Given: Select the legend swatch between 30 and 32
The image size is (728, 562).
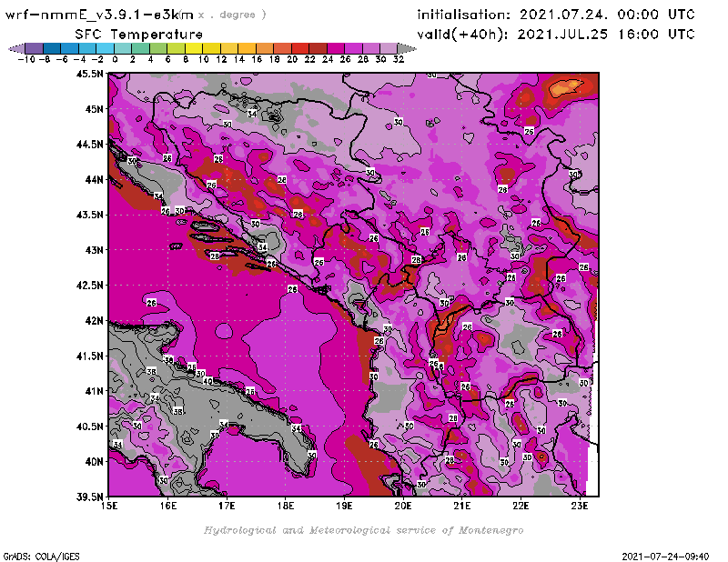Looking at the screenshot, I should point(389,48).
